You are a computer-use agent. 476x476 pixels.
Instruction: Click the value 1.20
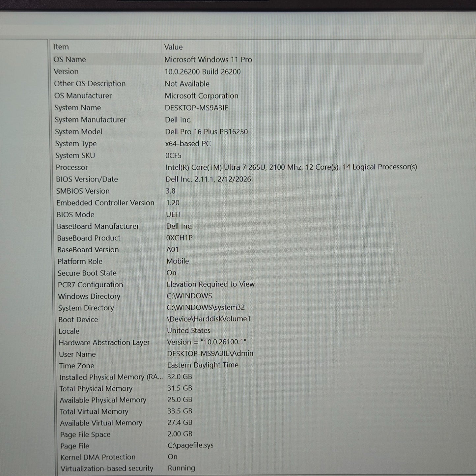pos(173,203)
